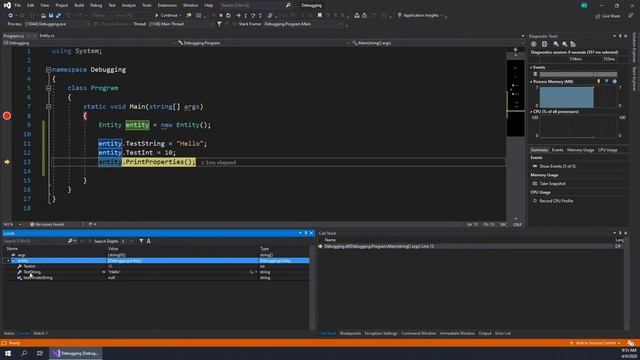The width and height of the screenshot is (640, 360).
Task: Click the bookmark icon in toolbar
Action: [x=320, y=16]
